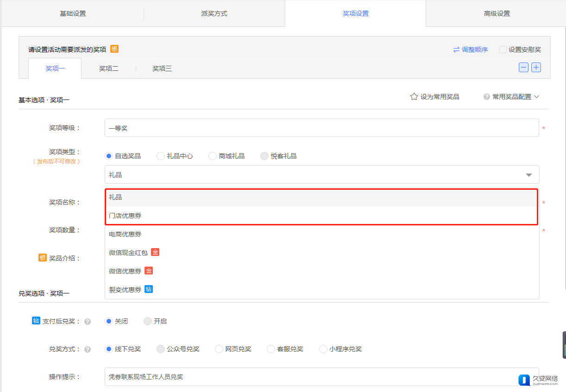Switch to the 基础设置 tab
The width and height of the screenshot is (566, 392).
(x=73, y=13)
